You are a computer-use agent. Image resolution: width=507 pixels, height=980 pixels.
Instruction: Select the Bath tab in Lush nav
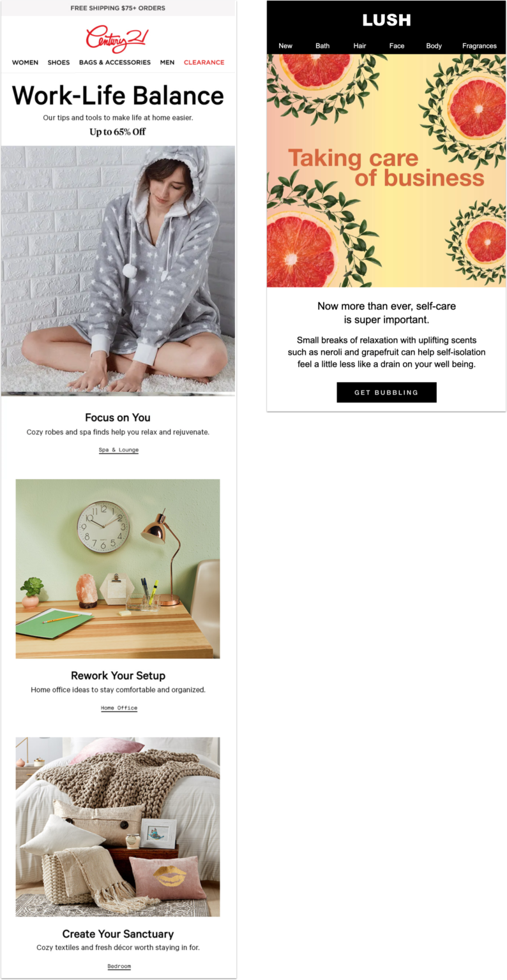322,46
